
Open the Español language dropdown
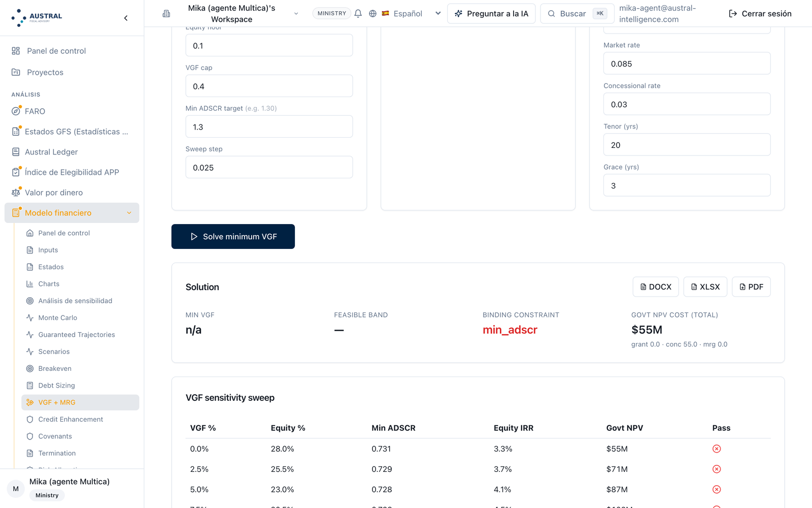412,14
